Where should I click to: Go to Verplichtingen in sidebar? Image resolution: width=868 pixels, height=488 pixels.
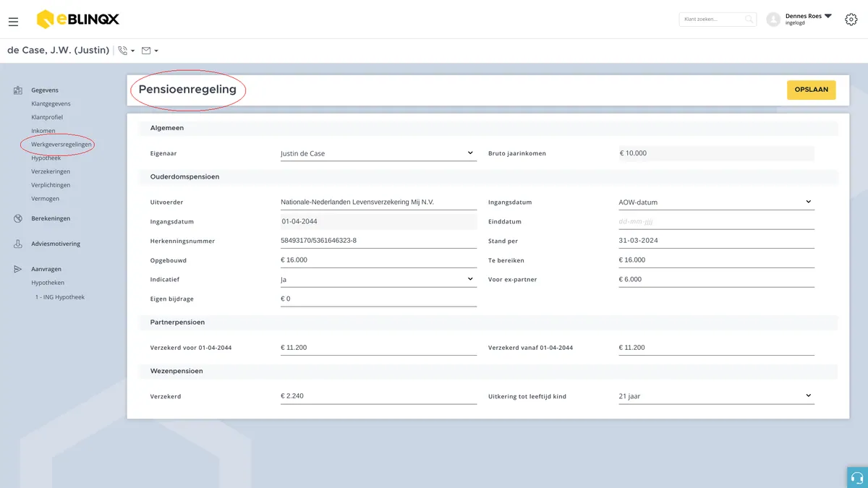51,185
